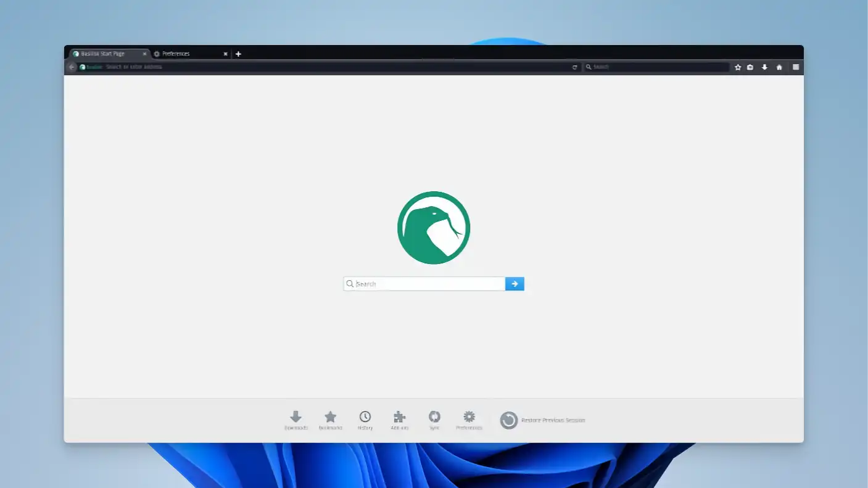868x488 pixels.
Task: Open Downloads from the start page
Action: click(296, 420)
